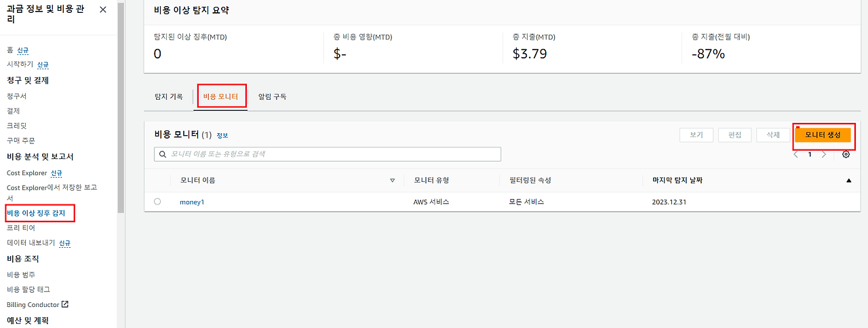Click the 모니터 생성 button
The image size is (868, 328).
[x=823, y=135]
